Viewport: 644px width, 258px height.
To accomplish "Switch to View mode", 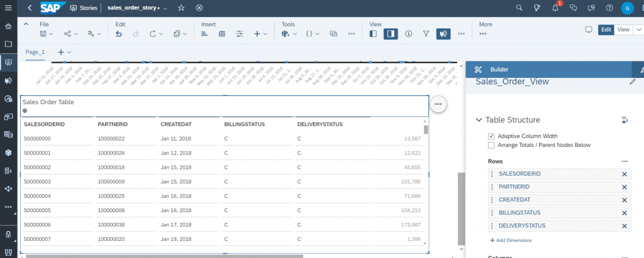I will coord(623,30).
